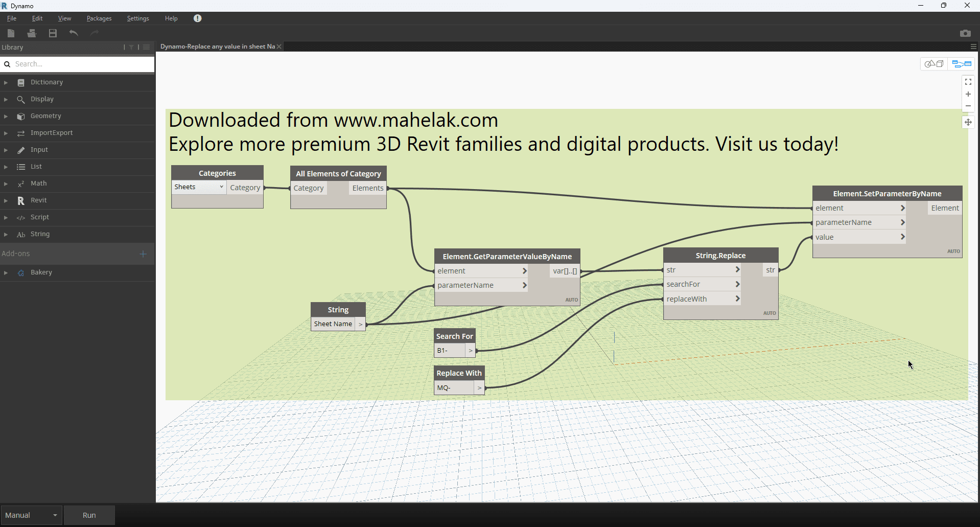980x527 pixels.
Task: Select the String.Replace node title
Action: pyautogui.click(x=720, y=256)
